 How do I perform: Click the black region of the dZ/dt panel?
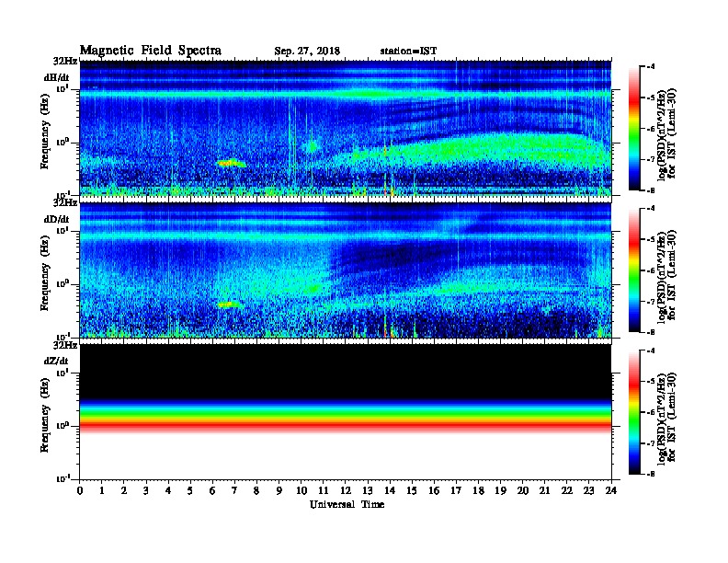coord(346,371)
